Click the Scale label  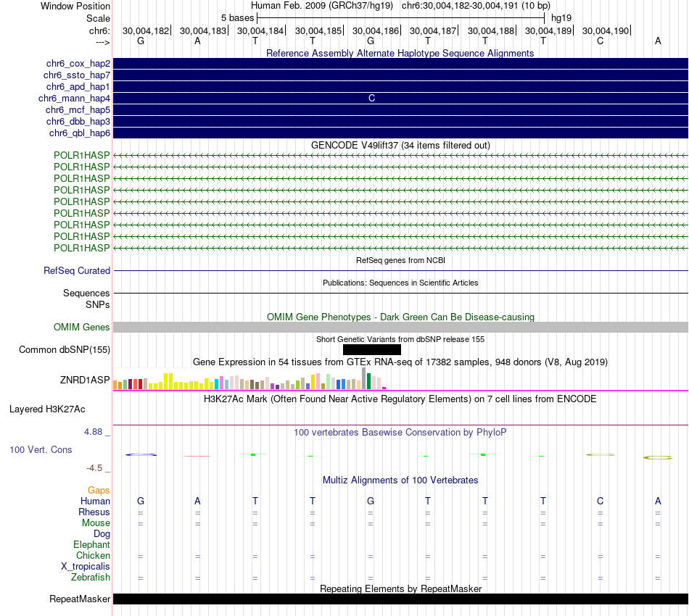[99, 18]
